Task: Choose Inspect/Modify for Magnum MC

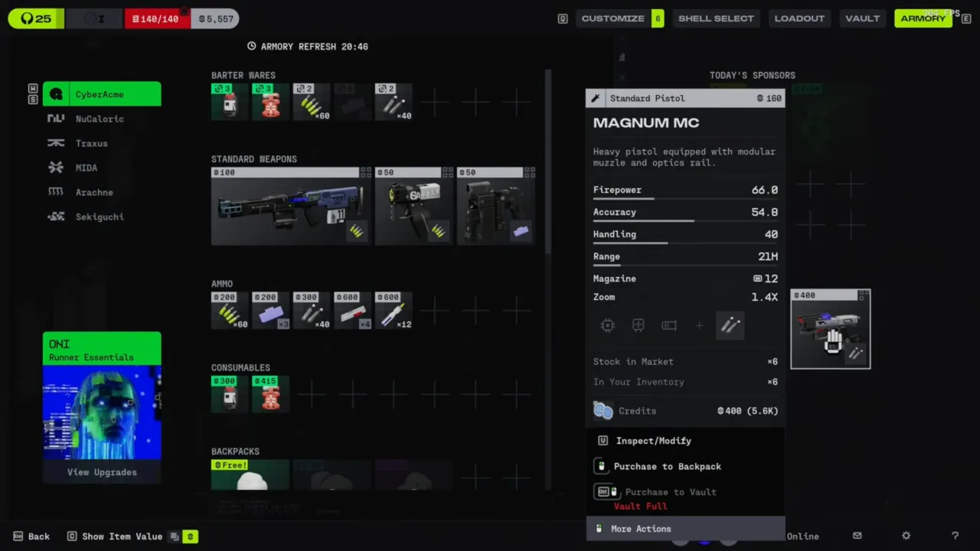Action: 653,441
